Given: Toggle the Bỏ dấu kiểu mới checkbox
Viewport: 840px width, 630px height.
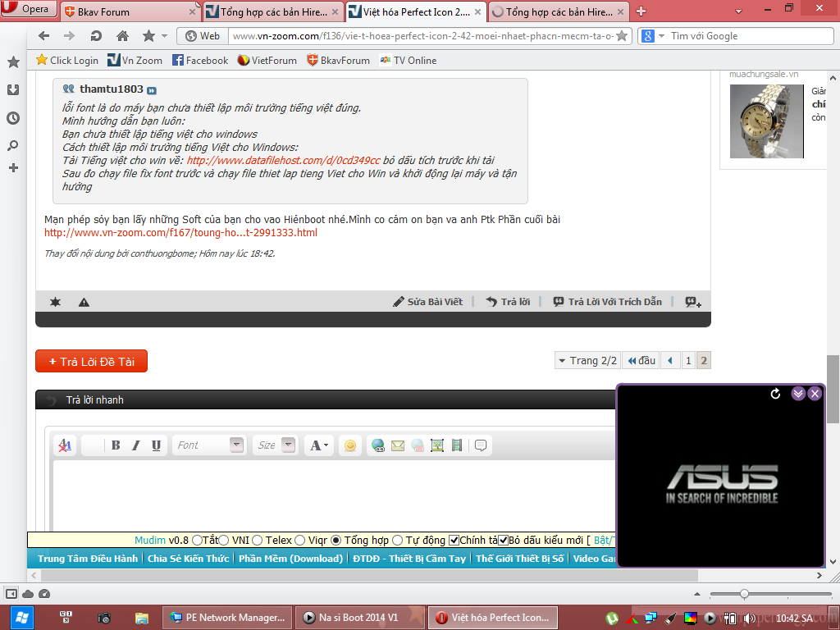Looking at the screenshot, I should coord(503,540).
